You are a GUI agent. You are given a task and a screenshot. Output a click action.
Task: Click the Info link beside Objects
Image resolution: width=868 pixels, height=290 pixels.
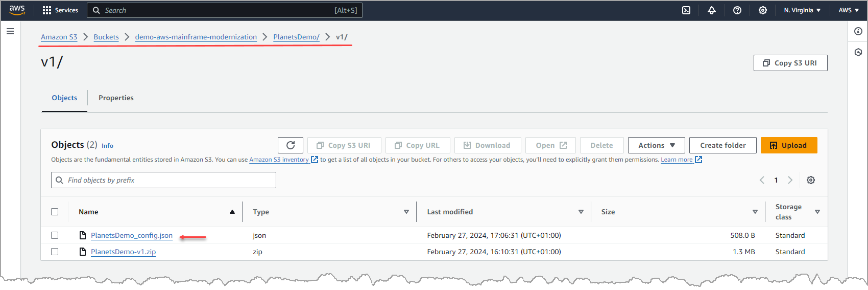coord(107,146)
